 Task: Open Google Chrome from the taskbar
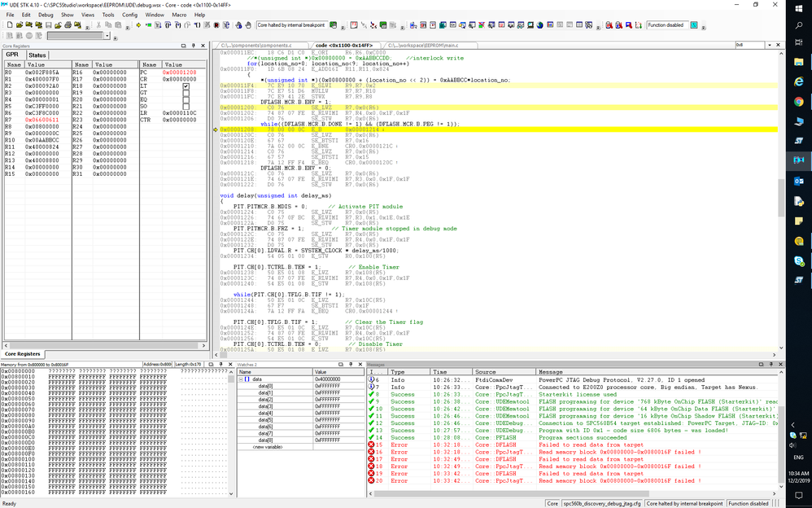coord(798,102)
